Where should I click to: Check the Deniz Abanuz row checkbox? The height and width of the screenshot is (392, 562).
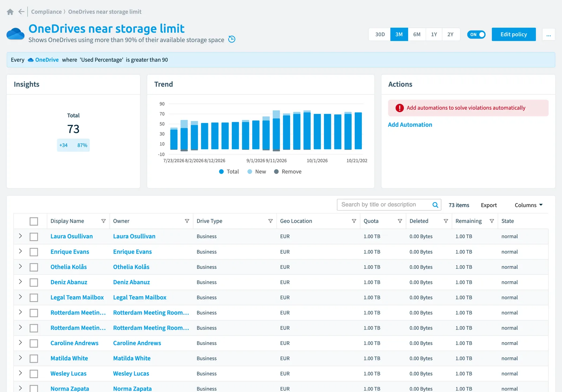click(x=34, y=283)
